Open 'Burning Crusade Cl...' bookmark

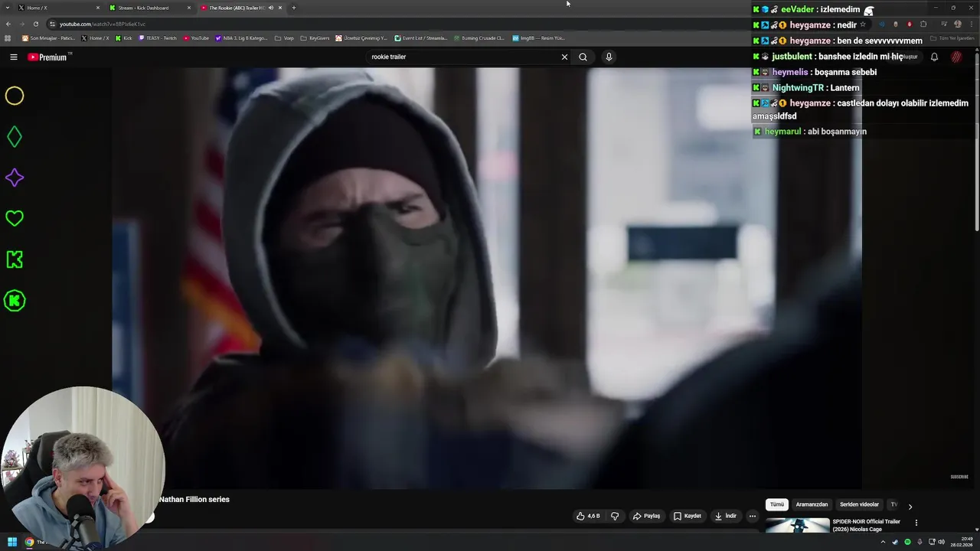click(x=479, y=38)
